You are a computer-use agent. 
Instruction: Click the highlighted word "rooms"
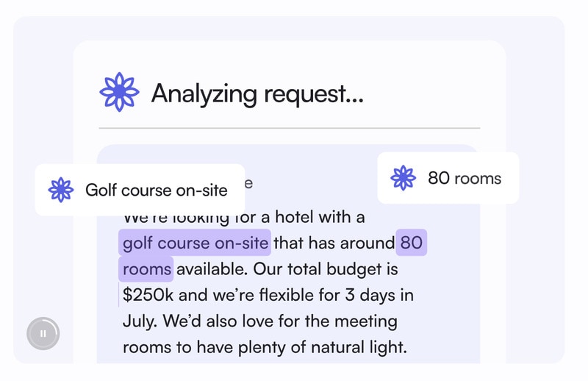coord(146,269)
